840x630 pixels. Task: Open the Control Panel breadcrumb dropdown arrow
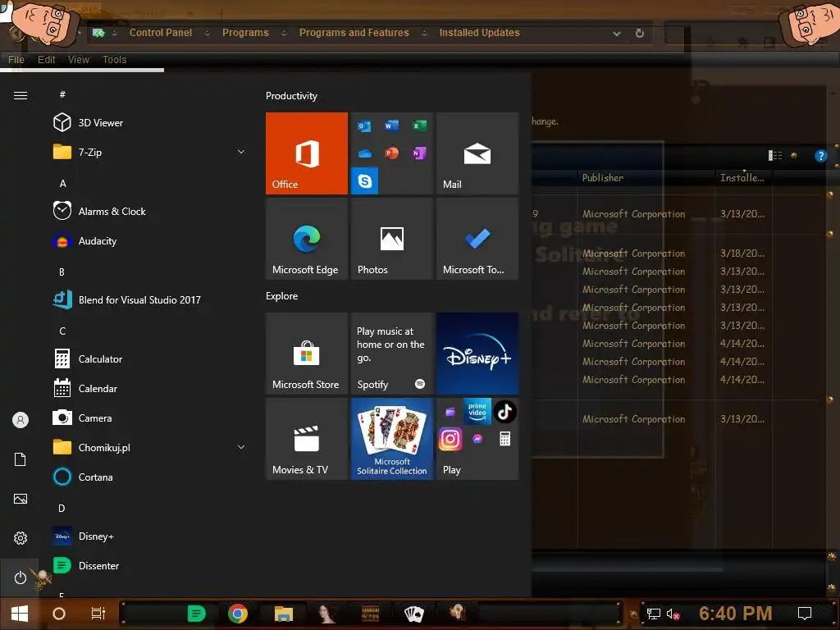(x=207, y=33)
